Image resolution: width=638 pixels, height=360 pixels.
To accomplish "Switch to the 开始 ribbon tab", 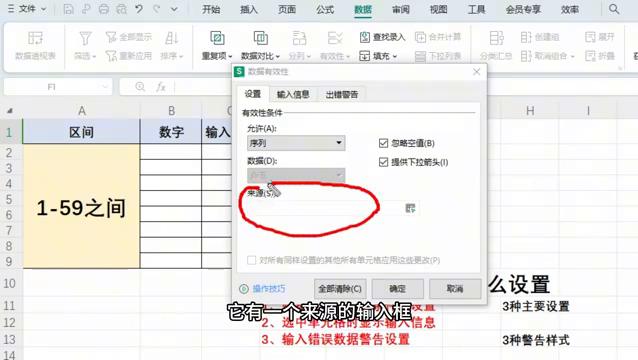I will [211, 9].
